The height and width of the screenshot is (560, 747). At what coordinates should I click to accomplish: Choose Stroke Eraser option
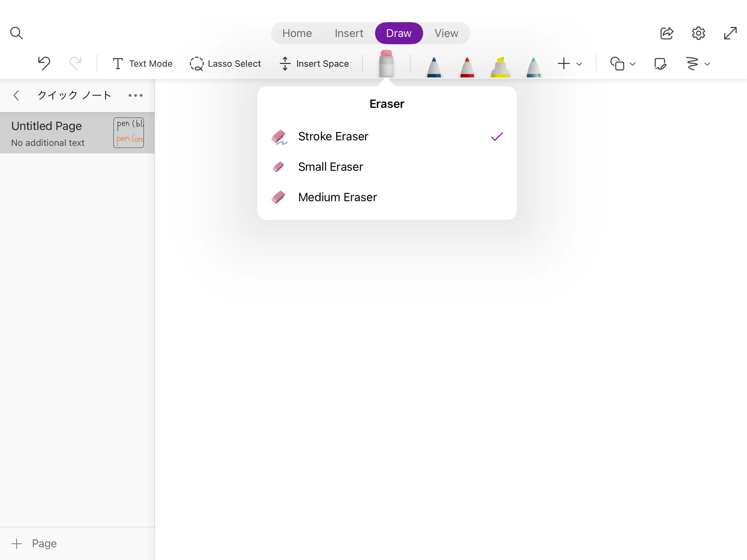click(x=333, y=137)
